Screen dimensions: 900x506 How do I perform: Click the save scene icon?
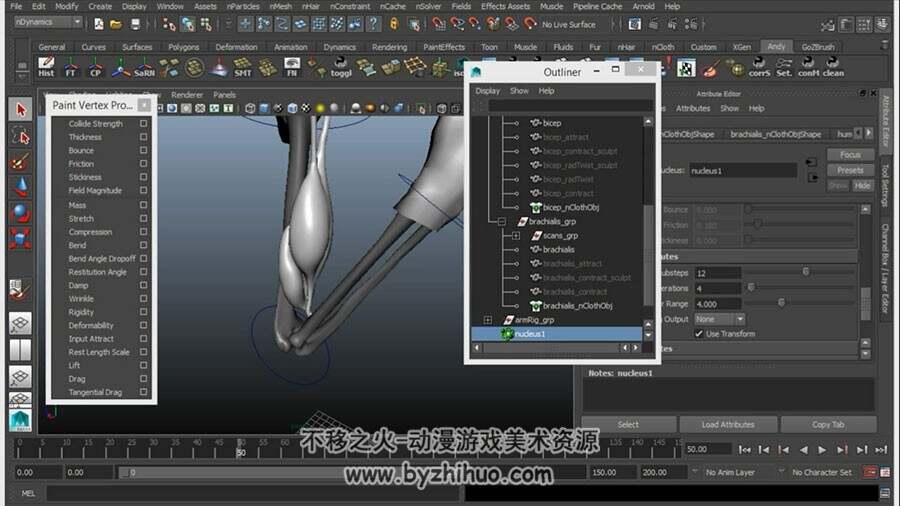tap(135, 24)
